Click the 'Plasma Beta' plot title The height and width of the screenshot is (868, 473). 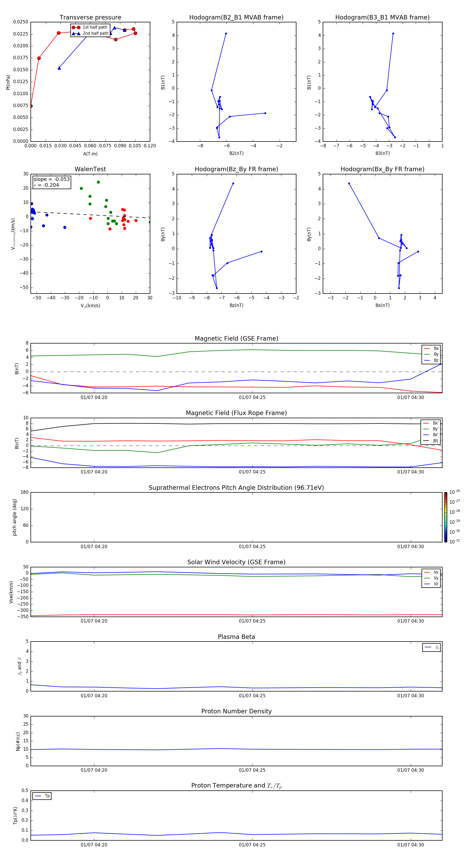coord(236,637)
